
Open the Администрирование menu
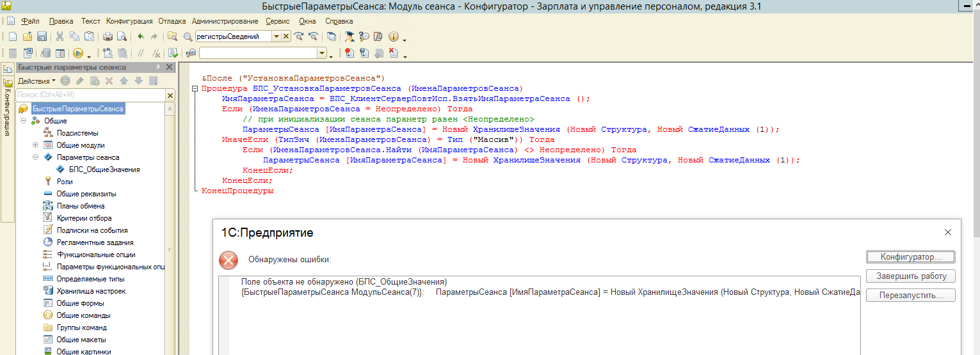(x=225, y=21)
